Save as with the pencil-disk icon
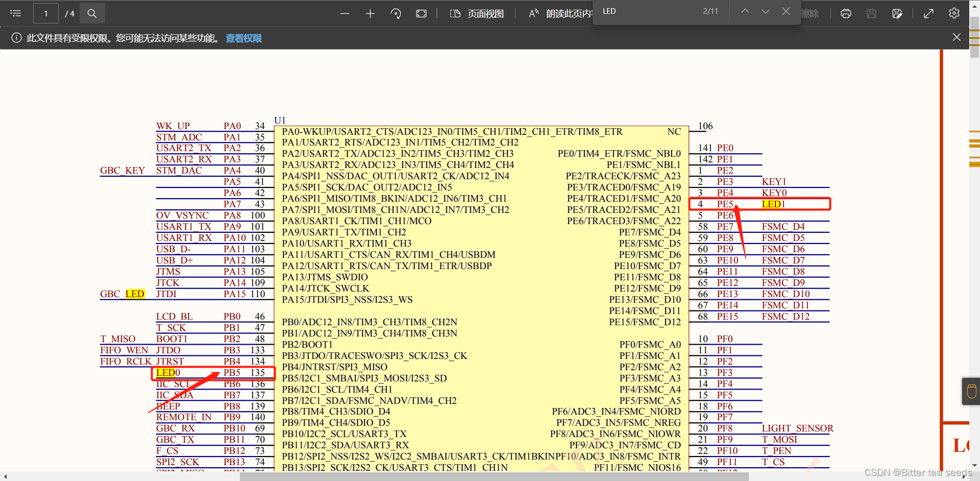This screenshot has width=980, height=481. click(897, 14)
